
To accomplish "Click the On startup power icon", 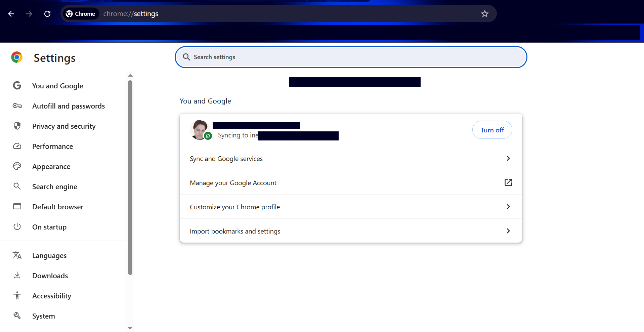I will pos(17,227).
